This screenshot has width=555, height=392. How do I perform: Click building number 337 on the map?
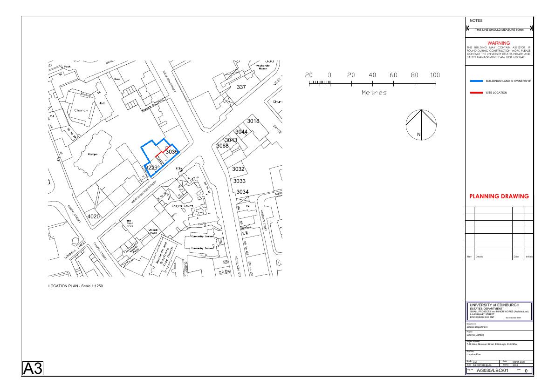pos(241,87)
